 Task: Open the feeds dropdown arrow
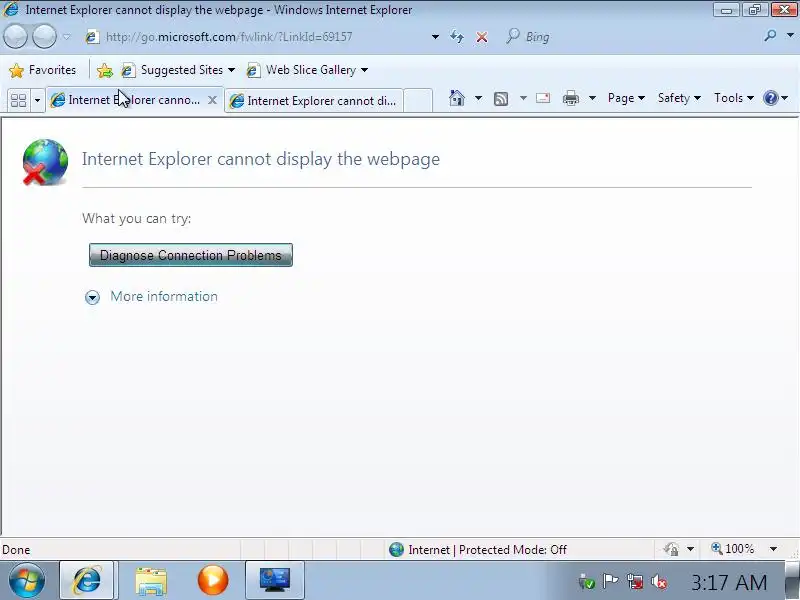[523, 97]
